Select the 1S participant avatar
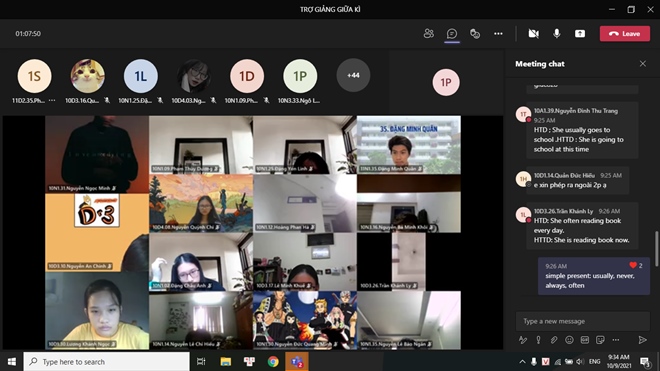Screen dimensions: 660x371 pos(34,76)
